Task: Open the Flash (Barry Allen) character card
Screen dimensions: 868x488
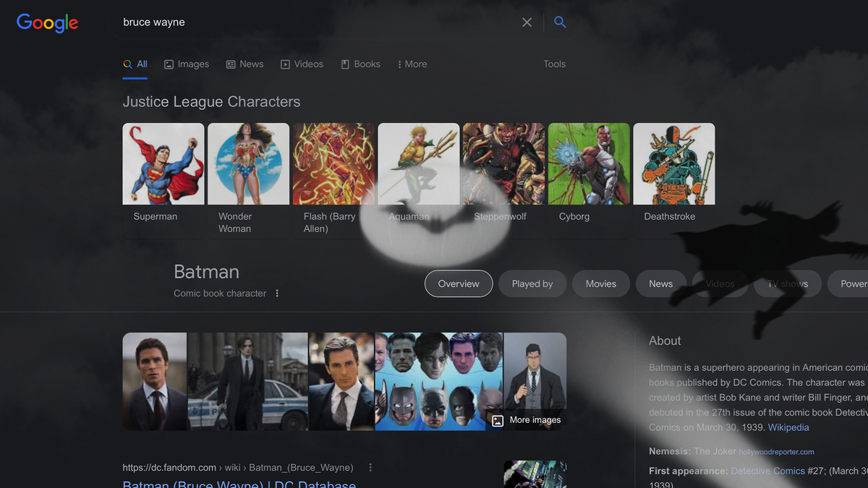Action: pos(333,179)
